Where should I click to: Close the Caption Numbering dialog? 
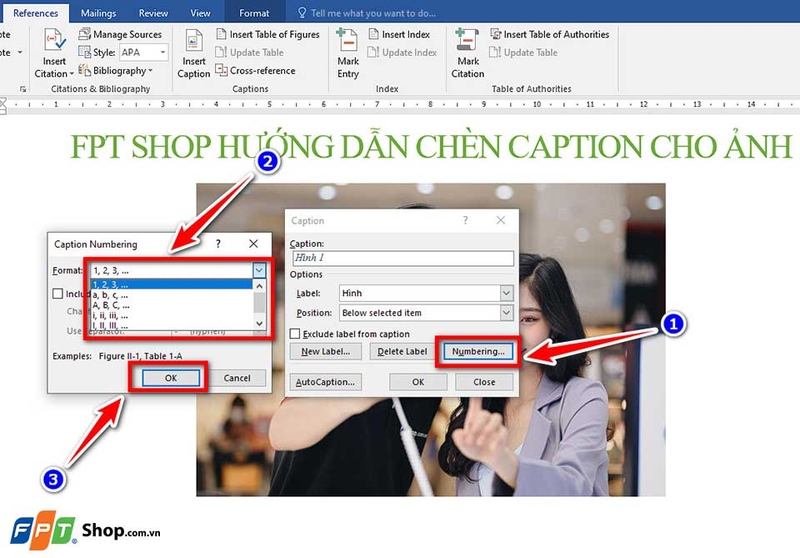tap(253, 244)
